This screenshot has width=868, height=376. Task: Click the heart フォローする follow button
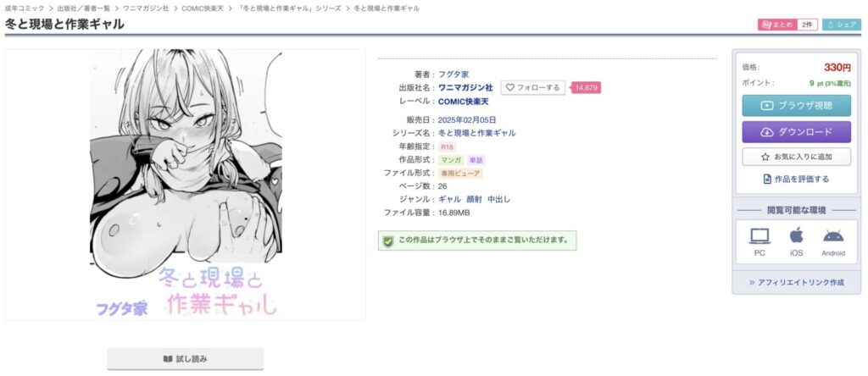pyautogui.click(x=532, y=87)
